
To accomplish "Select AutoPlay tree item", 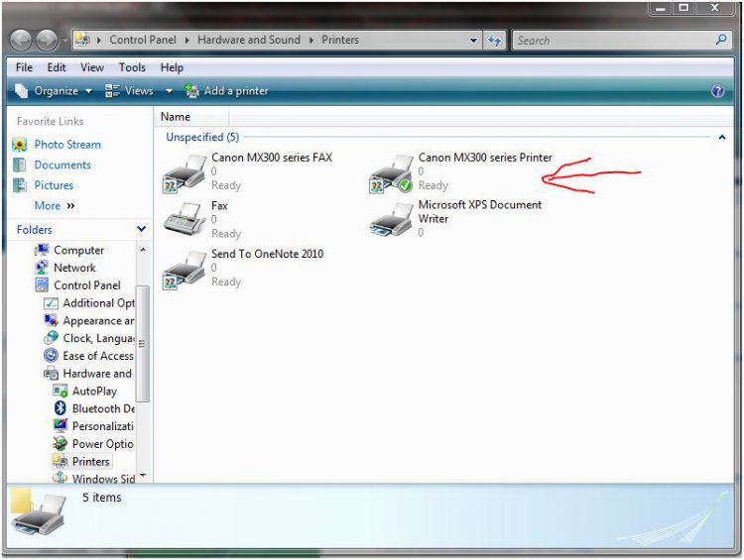I will (94, 392).
